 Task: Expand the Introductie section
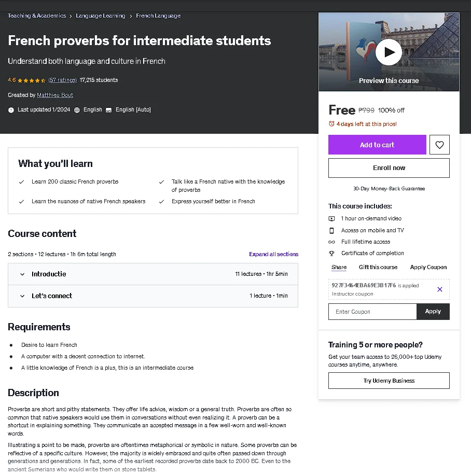pyautogui.click(x=153, y=274)
